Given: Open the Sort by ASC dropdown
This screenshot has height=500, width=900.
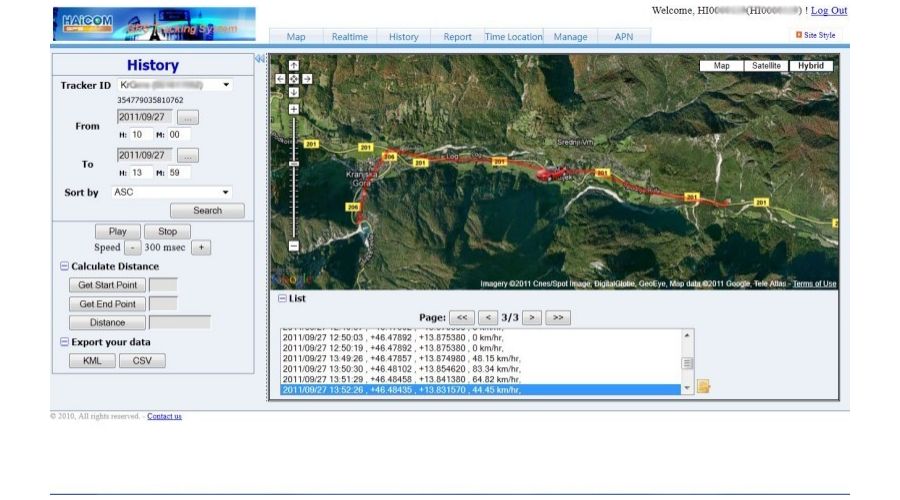Looking at the screenshot, I should [x=226, y=192].
